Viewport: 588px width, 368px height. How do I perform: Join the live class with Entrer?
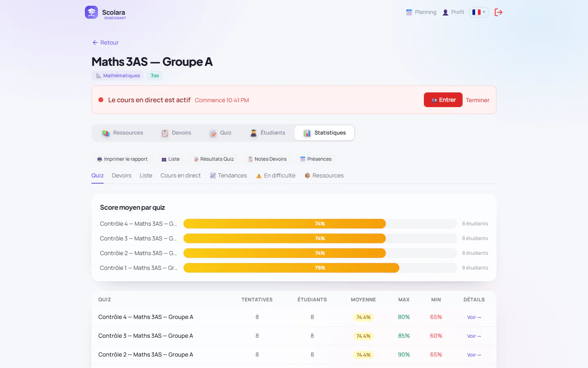[443, 100]
